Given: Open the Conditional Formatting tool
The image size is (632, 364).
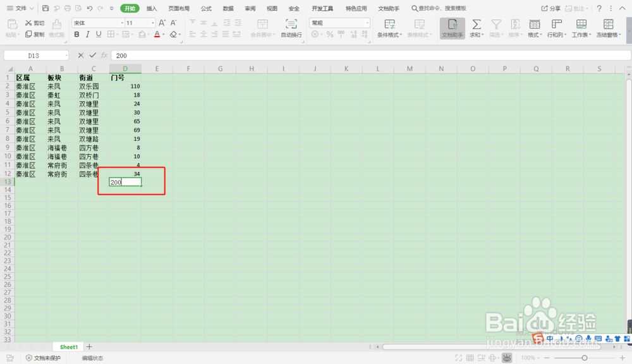Looking at the screenshot, I should (389, 28).
